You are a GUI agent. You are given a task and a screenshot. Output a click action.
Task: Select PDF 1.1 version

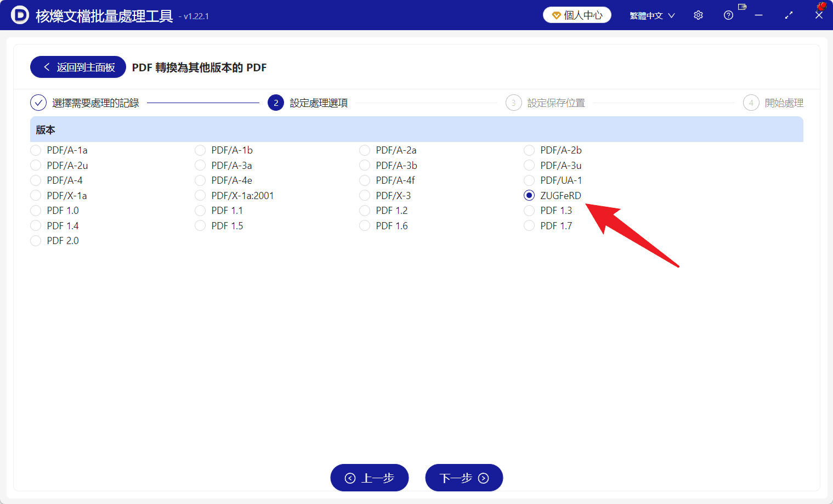click(200, 211)
